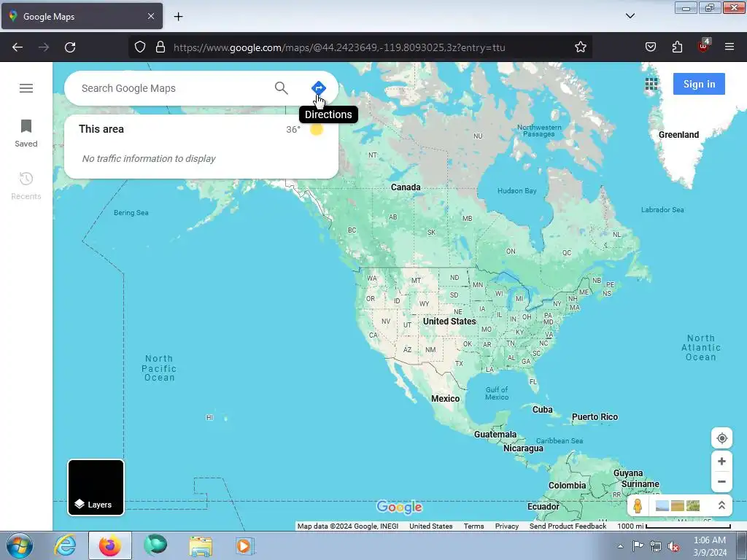Viewport: 747px width, 560px height.
Task: Click the Guatemala map label
Action: point(495,435)
